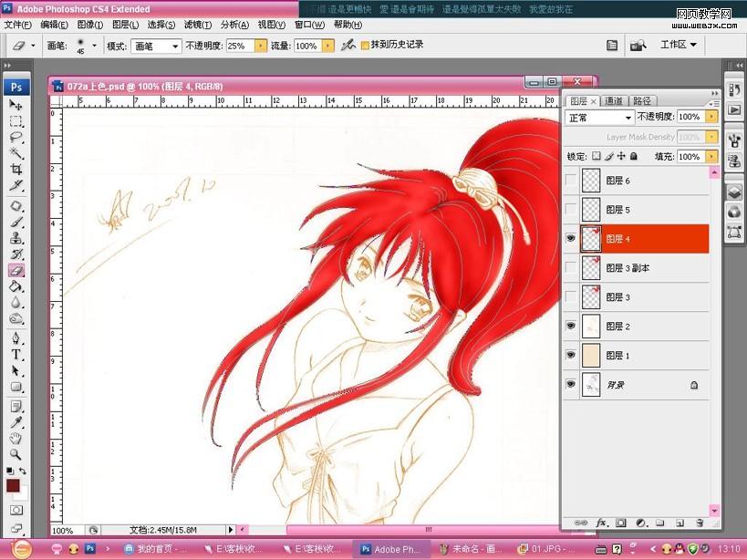Select the Zoom tool in toolbox
The width and height of the screenshot is (747, 560).
16,454
